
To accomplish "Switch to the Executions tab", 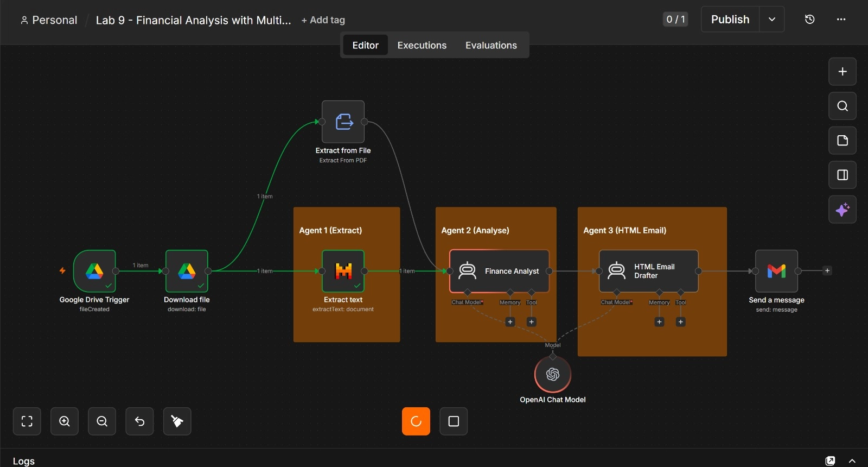I will point(422,45).
